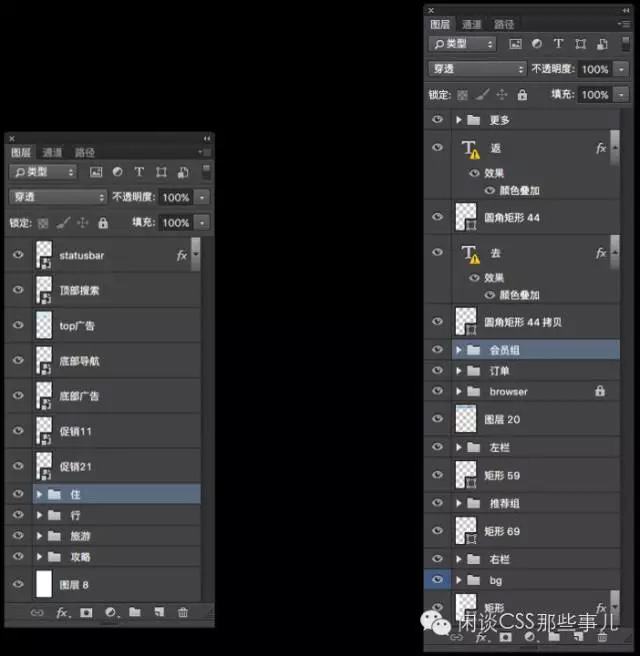Switch to the 路径 tab in right panel

504,24
